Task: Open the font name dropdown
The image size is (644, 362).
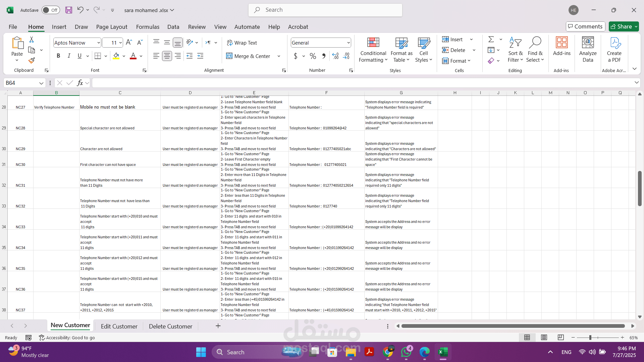Action: pyautogui.click(x=98, y=43)
